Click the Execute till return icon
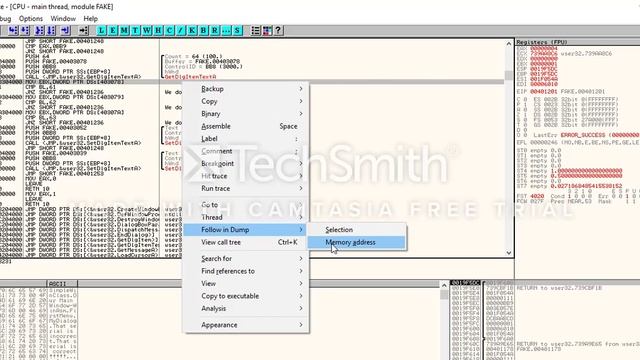Viewport: 640px width, 360px height. (65, 30)
